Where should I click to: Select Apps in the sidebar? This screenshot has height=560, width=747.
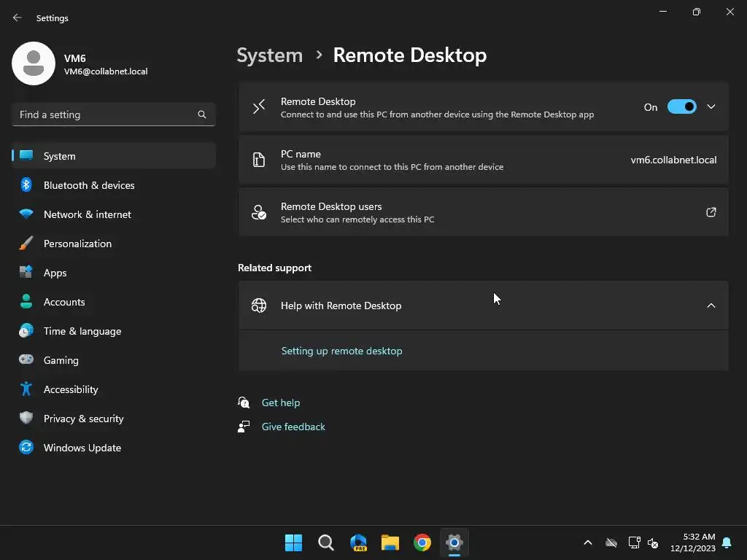click(x=113, y=273)
